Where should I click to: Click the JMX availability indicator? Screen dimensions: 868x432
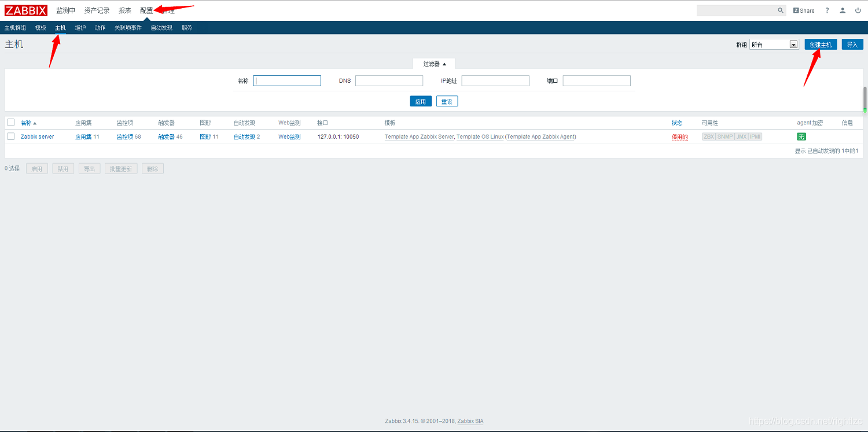[741, 137]
